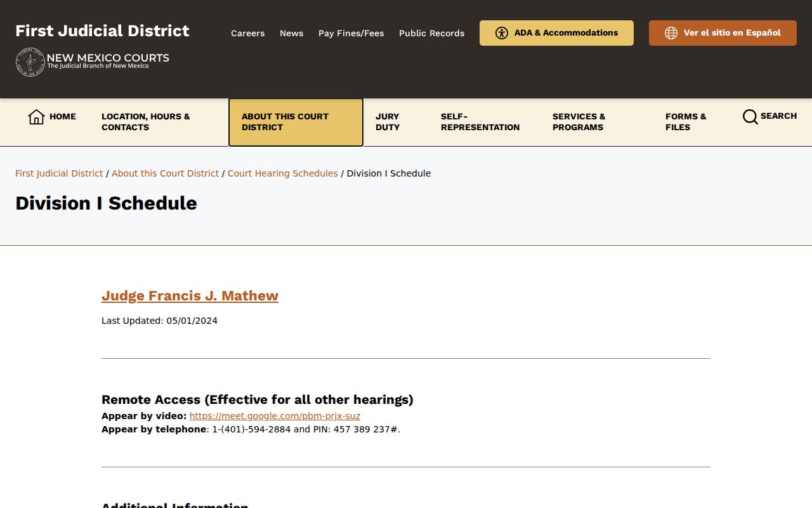
Task: Click the telephone number 1-(401)-594-2884 text
Action: coord(251,429)
